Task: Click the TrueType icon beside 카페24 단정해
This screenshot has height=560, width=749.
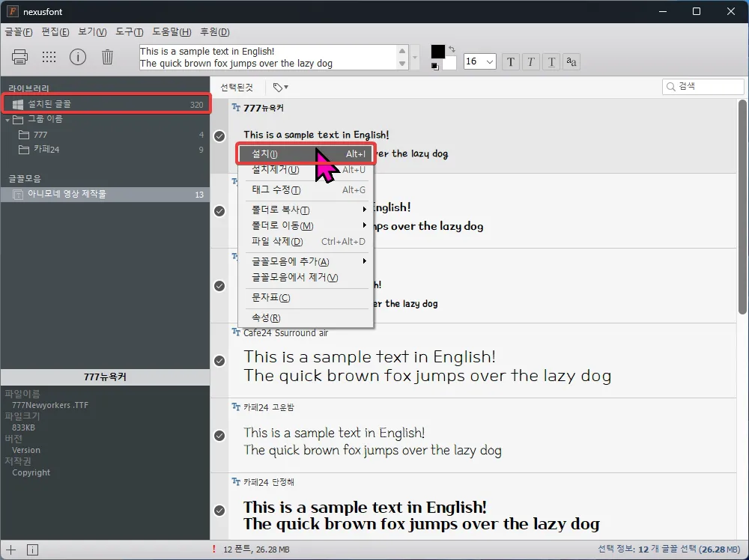Action: [x=236, y=481]
